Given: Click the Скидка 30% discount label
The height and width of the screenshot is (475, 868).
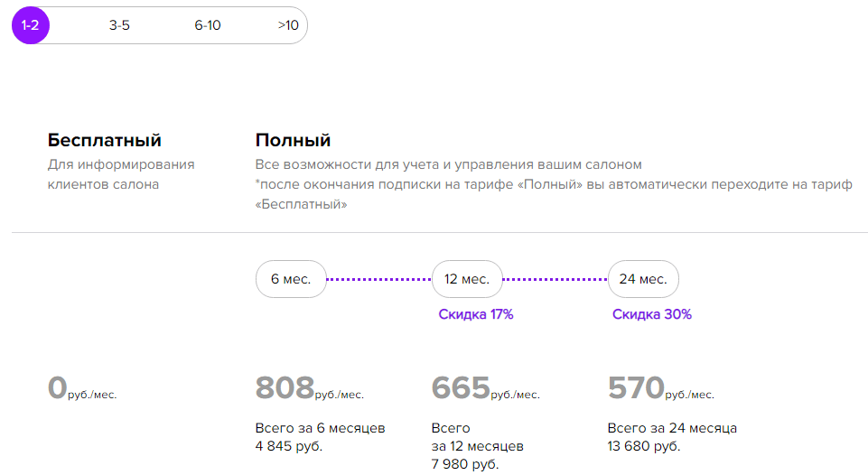Looking at the screenshot, I should (x=652, y=314).
